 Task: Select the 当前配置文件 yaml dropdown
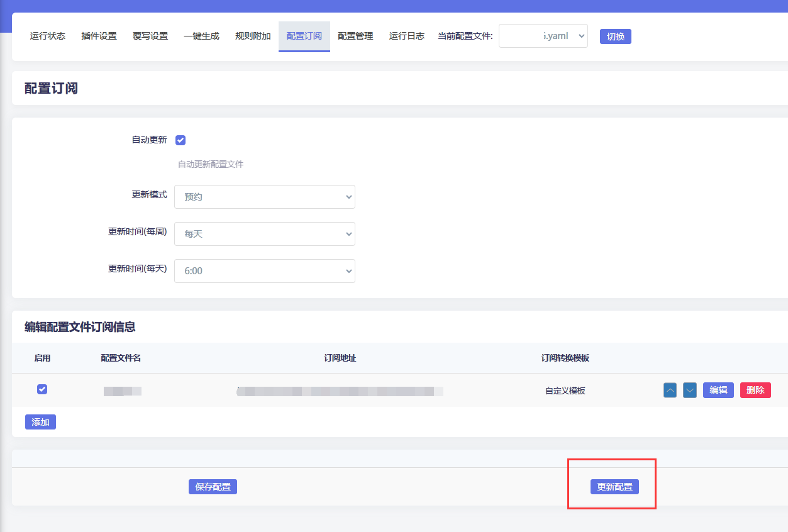(x=543, y=36)
